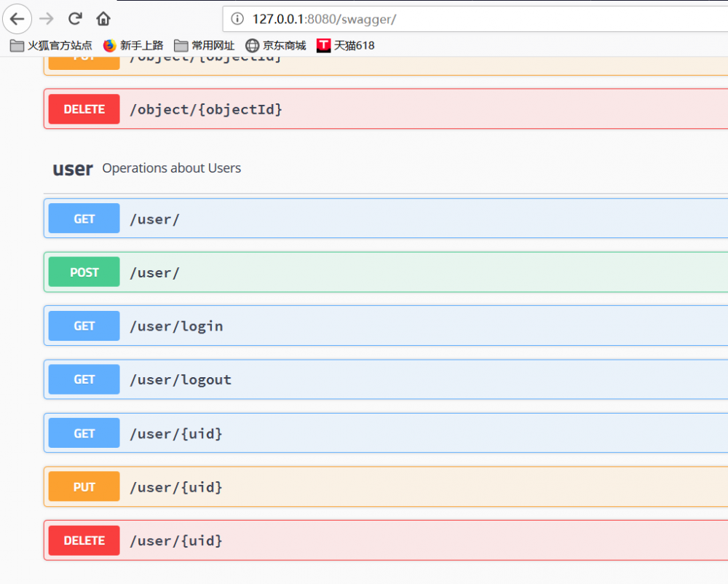Click the POST badge on /user/
The height and width of the screenshot is (584, 728).
pos(83,272)
